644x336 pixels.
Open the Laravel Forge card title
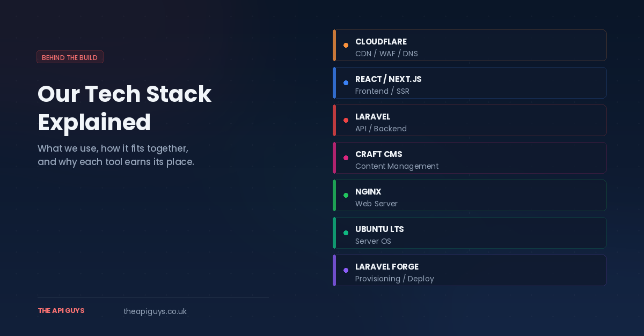pos(387,267)
